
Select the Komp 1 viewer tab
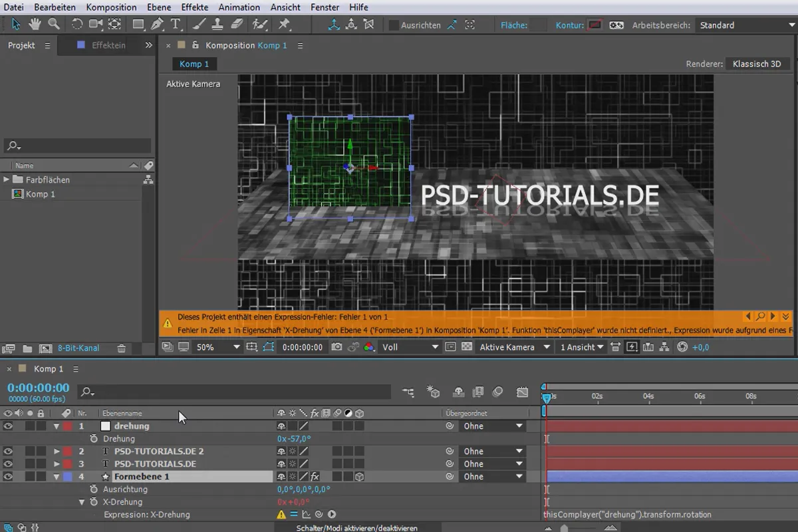click(194, 64)
